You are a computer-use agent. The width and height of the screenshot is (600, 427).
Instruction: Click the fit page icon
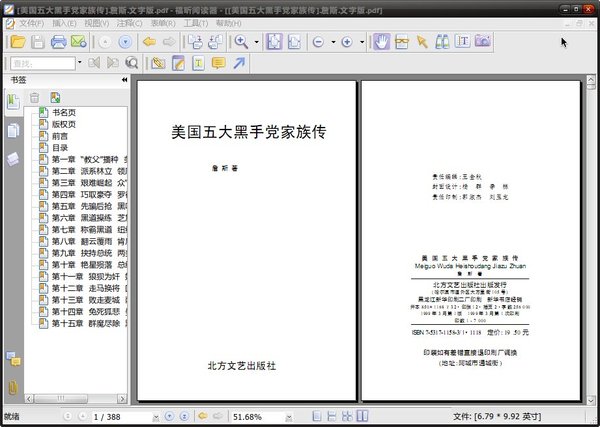[273, 41]
